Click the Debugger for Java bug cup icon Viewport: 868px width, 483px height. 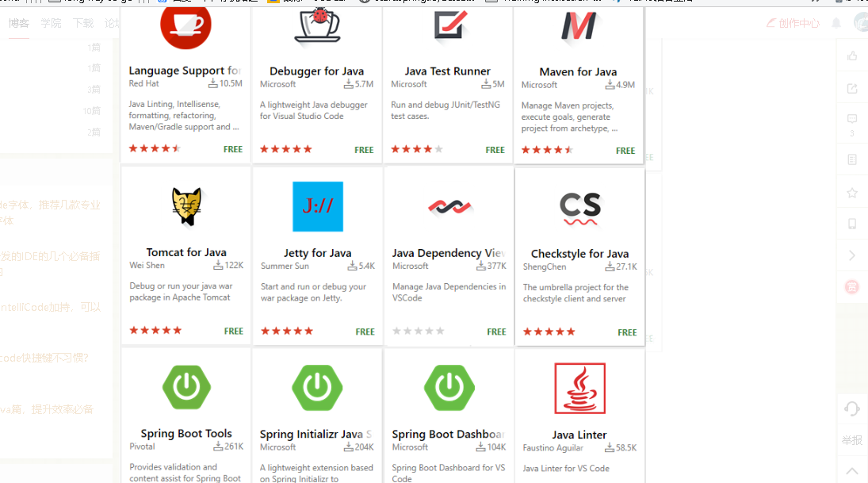tap(317, 25)
